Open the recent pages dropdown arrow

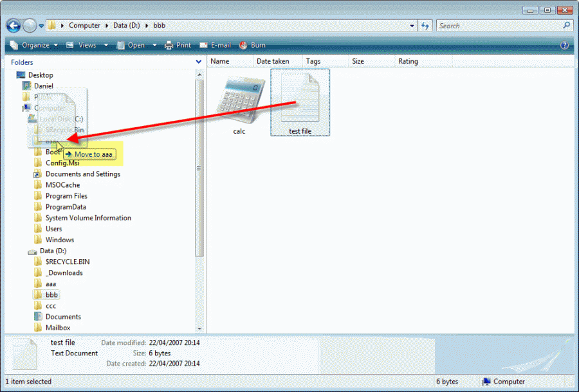(x=41, y=26)
